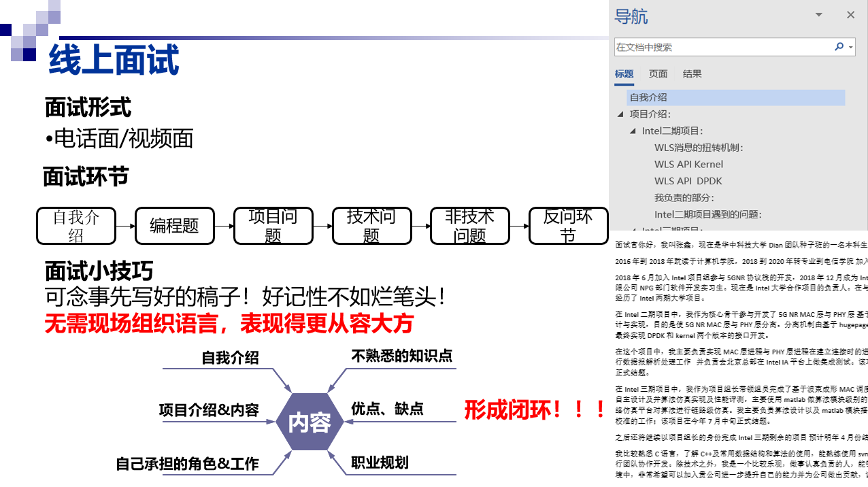Switch to the 结果 tab
The height and width of the screenshot is (487, 868).
coord(692,73)
